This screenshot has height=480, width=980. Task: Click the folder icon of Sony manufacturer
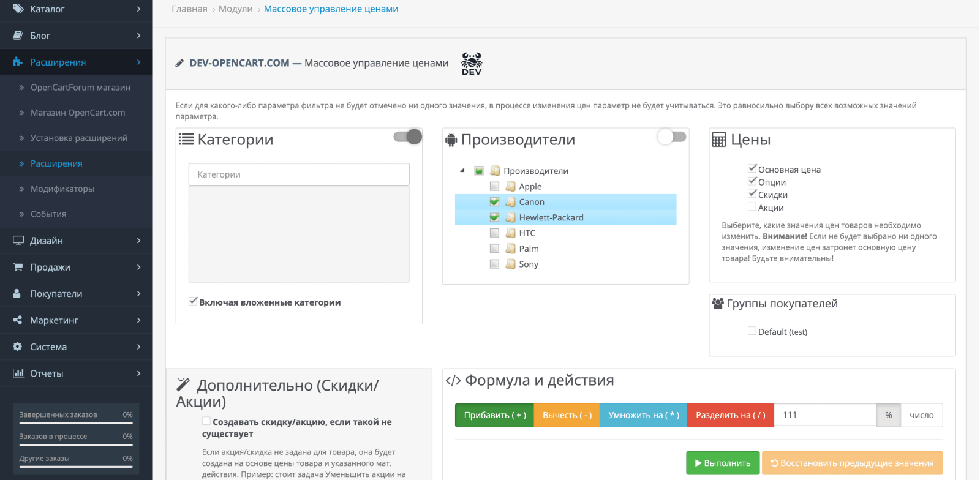[x=510, y=264]
